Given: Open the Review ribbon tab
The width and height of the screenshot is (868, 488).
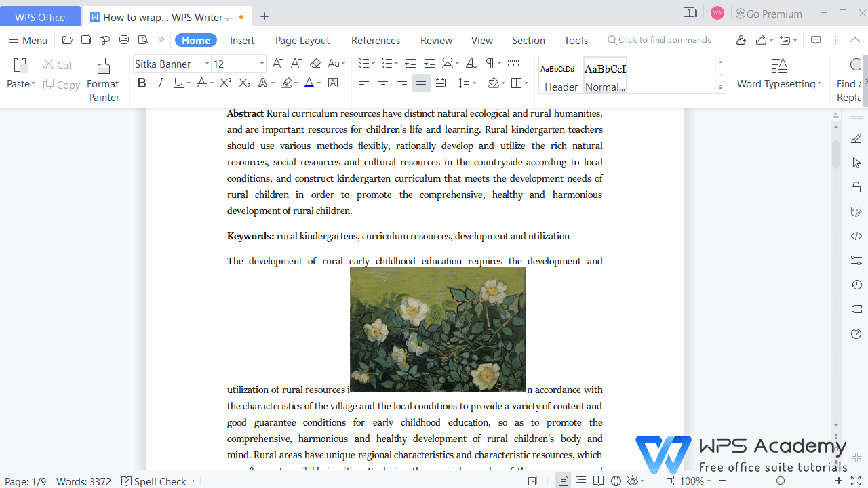Looking at the screenshot, I should click(436, 40).
